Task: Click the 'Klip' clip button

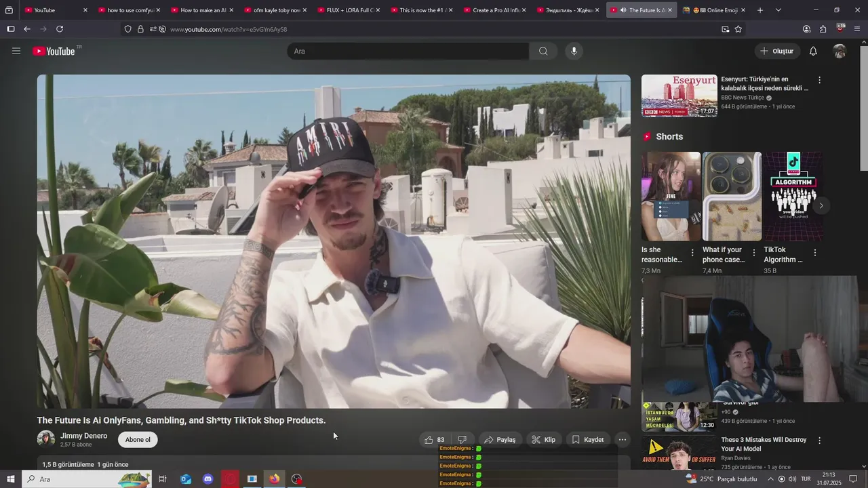Action: pos(544,440)
